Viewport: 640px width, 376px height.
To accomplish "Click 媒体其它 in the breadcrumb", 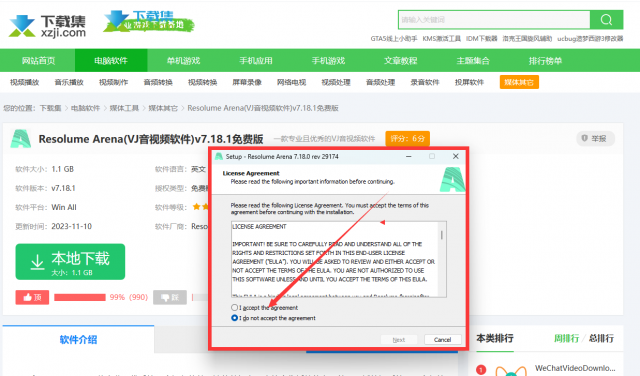I will click(163, 108).
